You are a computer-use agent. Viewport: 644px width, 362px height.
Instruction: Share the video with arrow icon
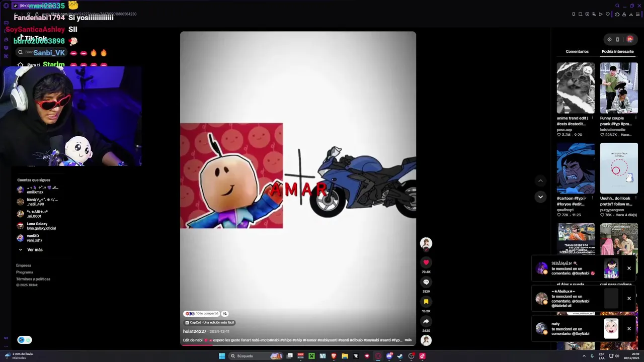(426, 321)
